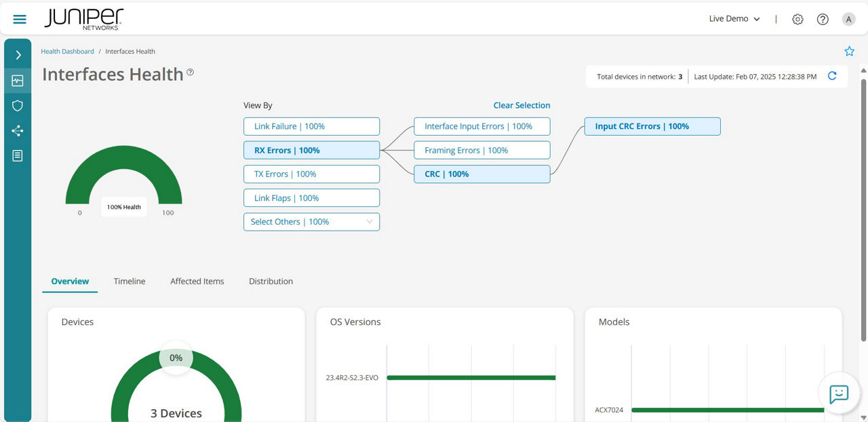This screenshot has width=868, height=422.
Task: Open the reports document sidebar icon
Action: (17, 155)
